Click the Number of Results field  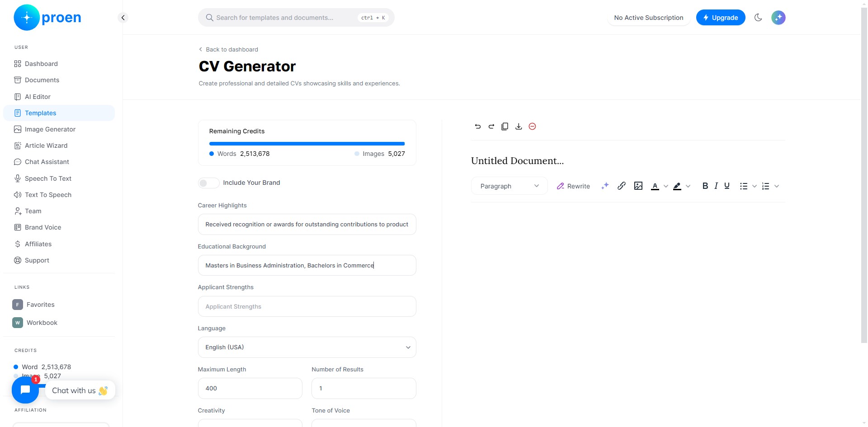click(364, 389)
